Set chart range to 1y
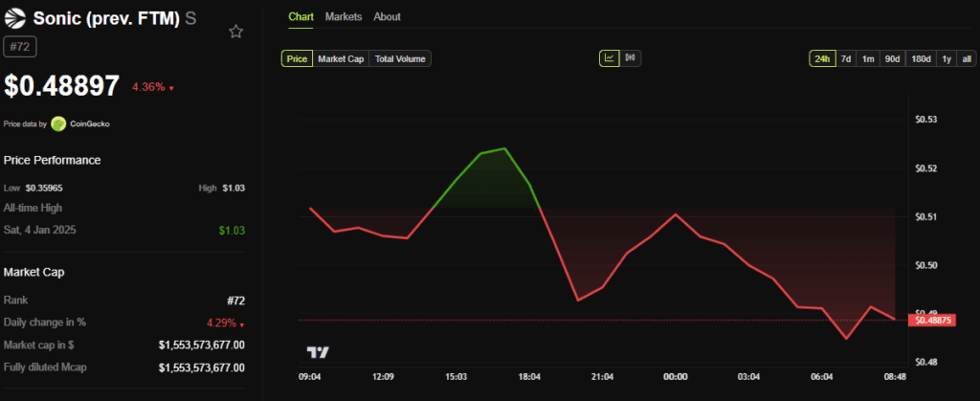 947,58
